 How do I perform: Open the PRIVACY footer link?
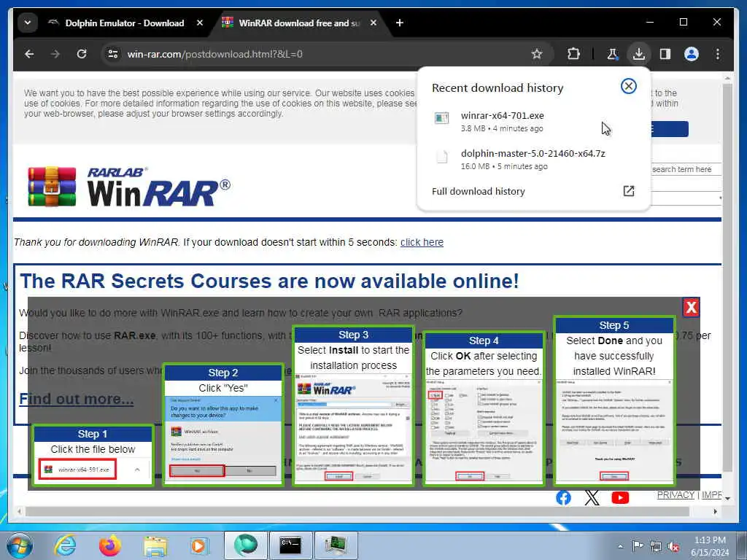click(x=676, y=495)
